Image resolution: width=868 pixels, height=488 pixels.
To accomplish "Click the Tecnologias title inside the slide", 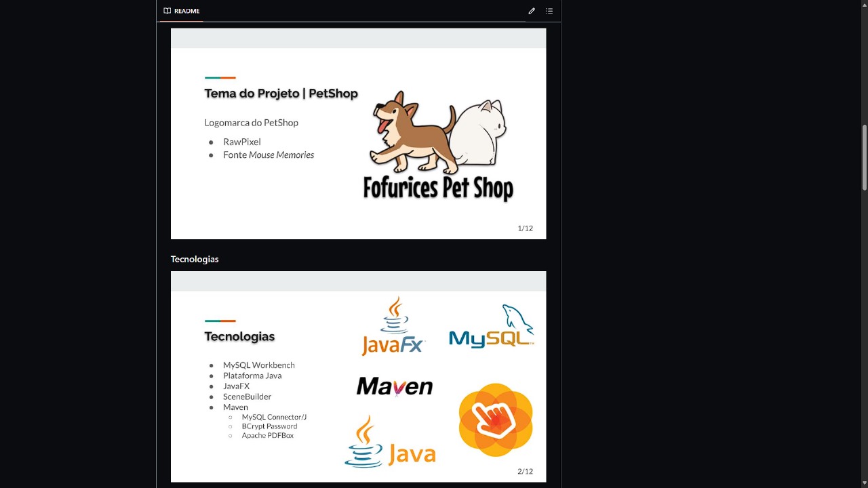I will (239, 337).
